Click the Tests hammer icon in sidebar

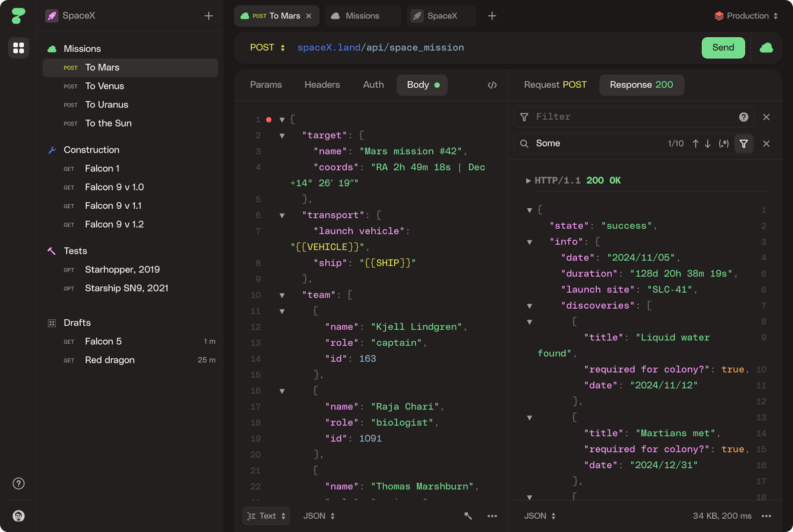(x=51, y=251)
